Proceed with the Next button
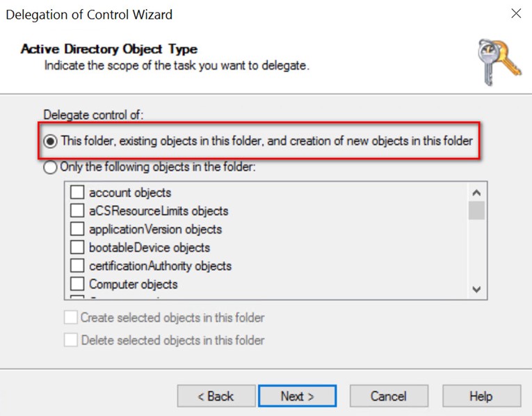 tap(297, 396)
